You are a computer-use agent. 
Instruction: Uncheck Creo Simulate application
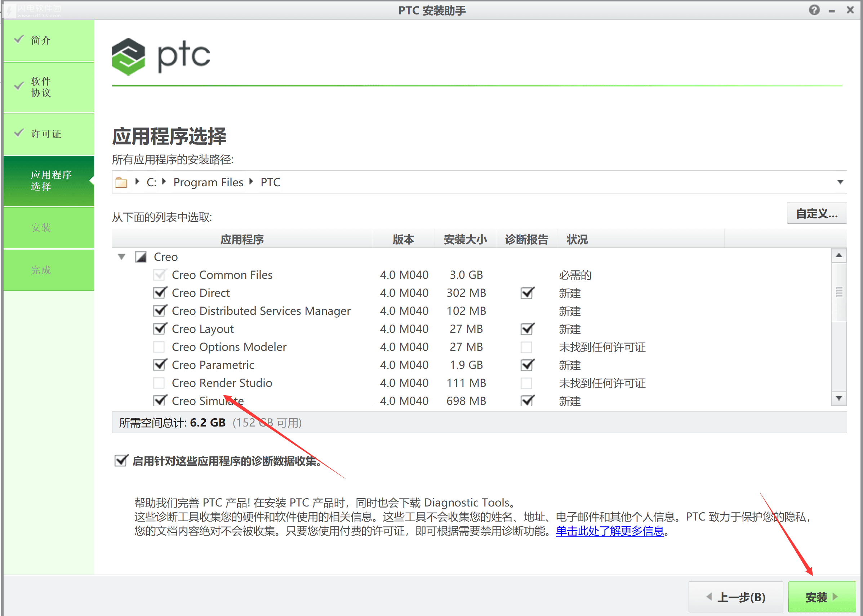tap(159, 401)
